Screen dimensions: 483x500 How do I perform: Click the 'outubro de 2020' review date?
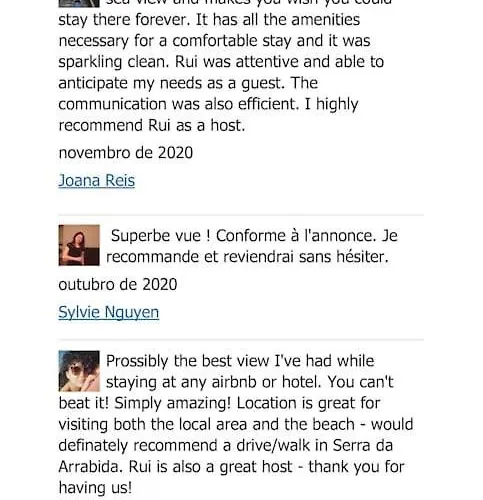click(118, 285)
